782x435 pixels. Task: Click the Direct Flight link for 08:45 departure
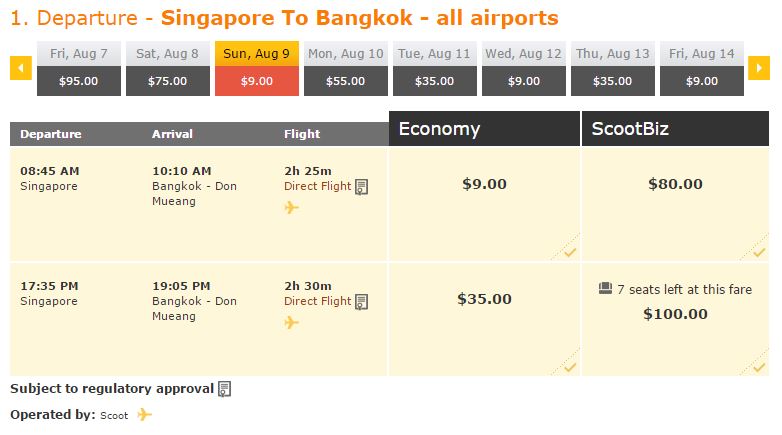coord(318,186)
